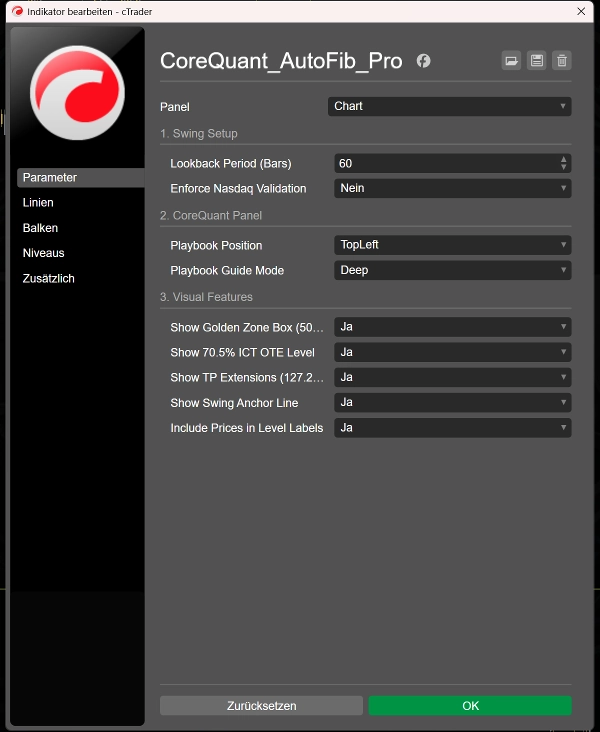
Task: Switch to the Linien tab
Action: [x=38, y=203]
